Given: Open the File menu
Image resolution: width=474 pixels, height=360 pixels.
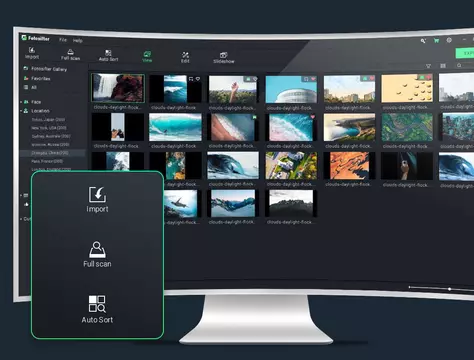Looking at the screenshot, I should pos(63,40).
